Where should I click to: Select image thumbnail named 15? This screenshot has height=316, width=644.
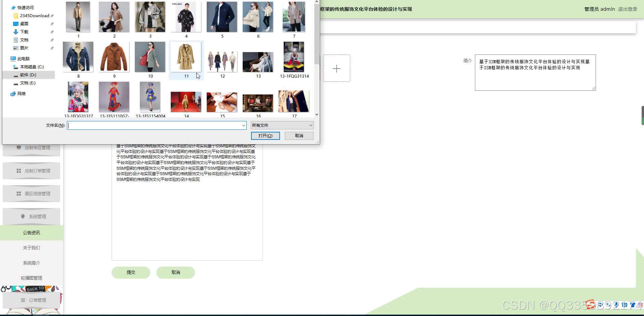(222, 102)
